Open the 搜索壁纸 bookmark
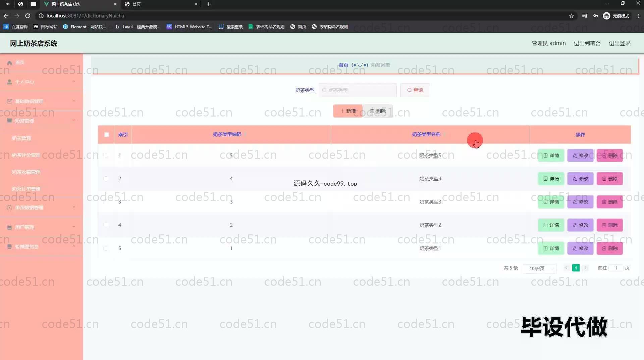Screen dimensions: 644x360 231,27
